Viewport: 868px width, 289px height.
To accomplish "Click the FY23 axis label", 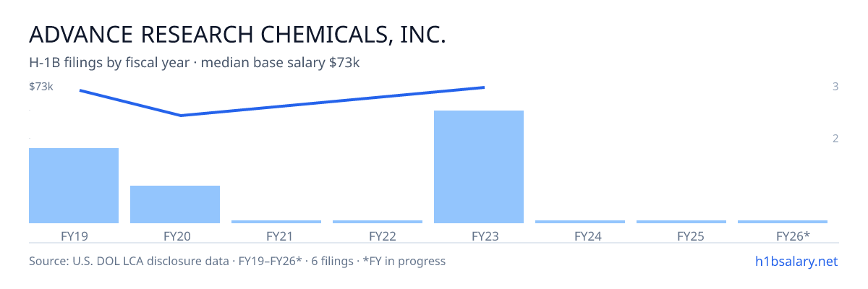I will coord(485,236).
